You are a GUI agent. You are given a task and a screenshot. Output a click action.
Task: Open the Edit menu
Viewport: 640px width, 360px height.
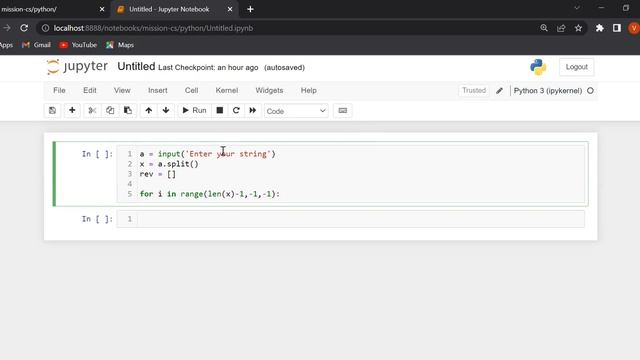coord(90,91)
